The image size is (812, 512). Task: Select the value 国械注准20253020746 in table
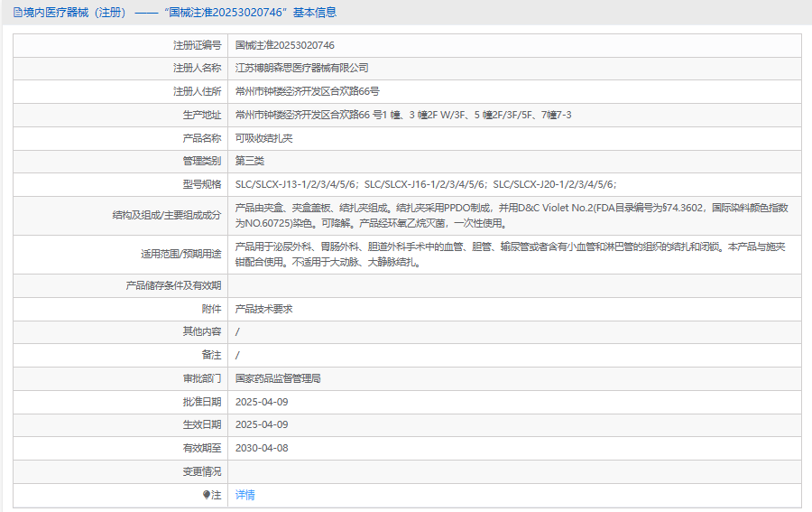(285, 46)
